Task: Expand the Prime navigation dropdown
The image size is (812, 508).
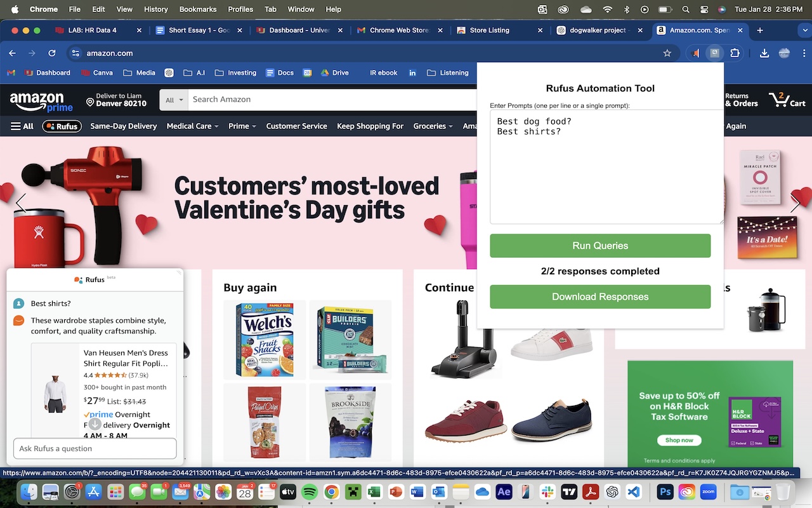Action: (242, 126)
